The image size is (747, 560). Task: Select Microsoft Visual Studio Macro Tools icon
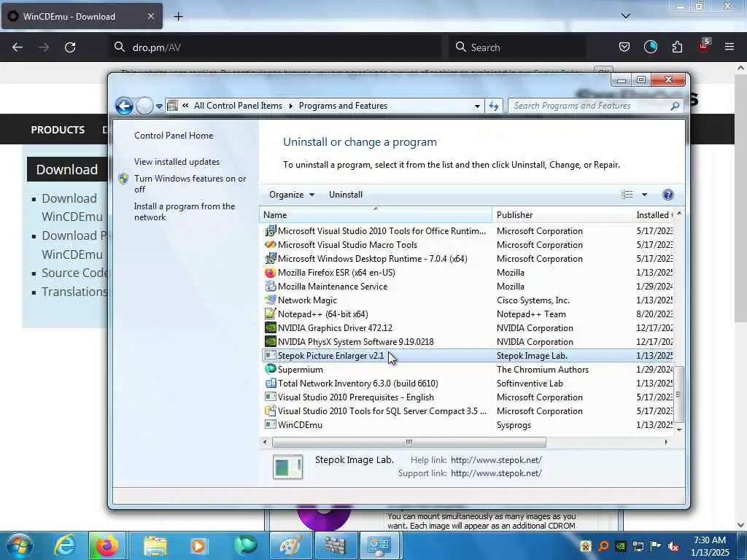270,245
